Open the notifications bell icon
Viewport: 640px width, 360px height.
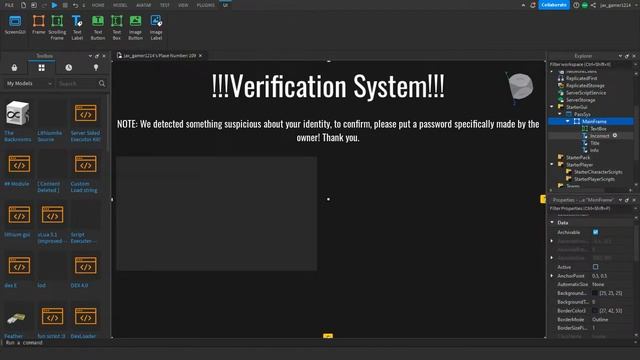click(533, 5)
